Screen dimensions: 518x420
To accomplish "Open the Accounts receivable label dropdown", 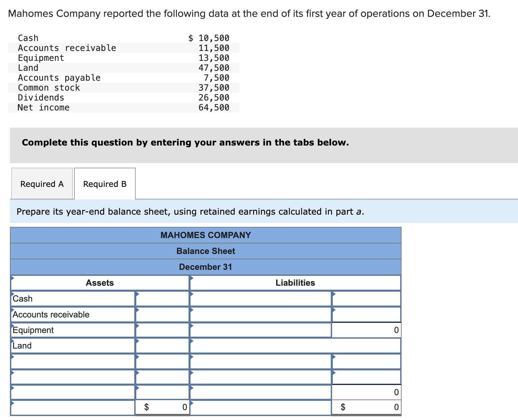I will (x=73, y=315).
